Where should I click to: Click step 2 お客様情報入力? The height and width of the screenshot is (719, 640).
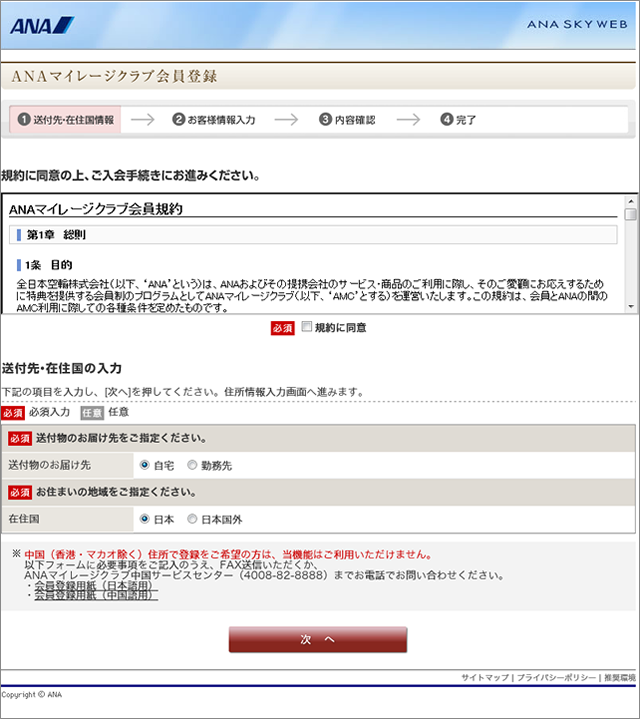click(x=214, y=120)
